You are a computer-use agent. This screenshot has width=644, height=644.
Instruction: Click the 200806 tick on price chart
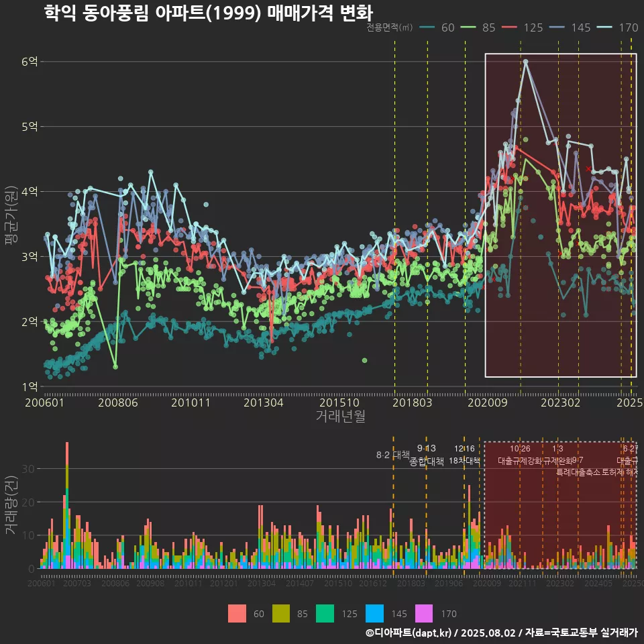click(118, 402)
